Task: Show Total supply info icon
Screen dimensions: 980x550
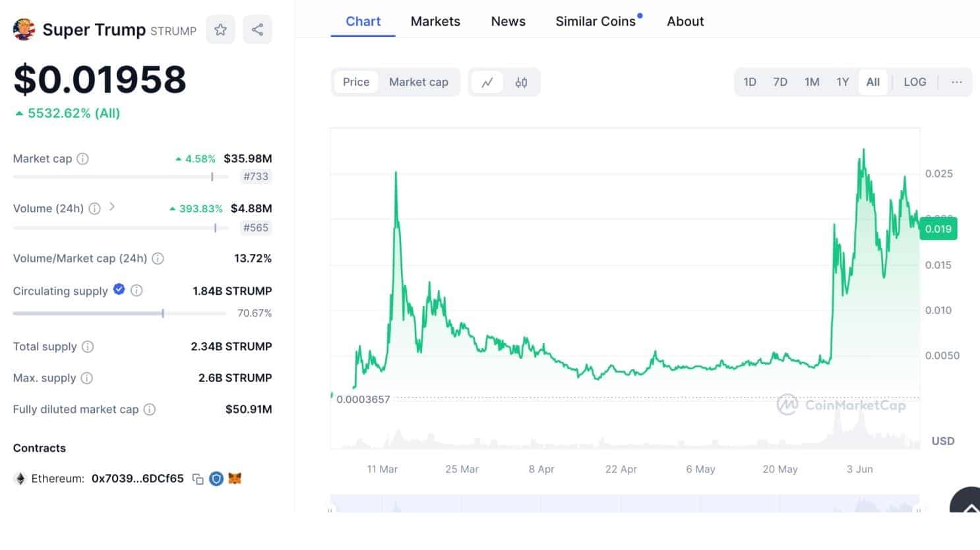Action: click(88, 346)
